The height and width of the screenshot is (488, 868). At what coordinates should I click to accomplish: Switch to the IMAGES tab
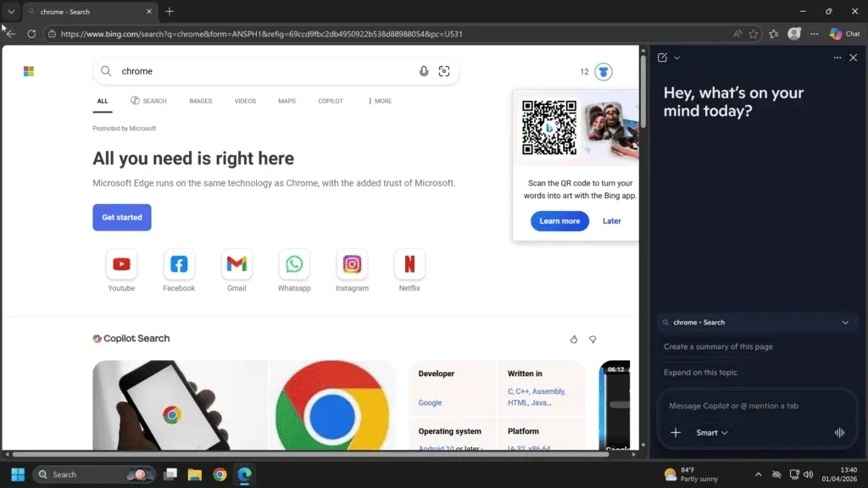point(200,102)
